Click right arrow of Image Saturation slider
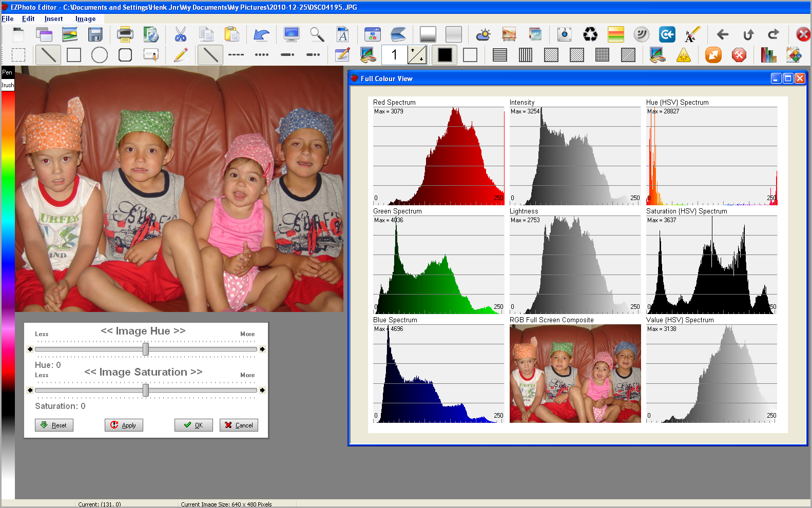Image resolution: width=812 pixels, height=508 pixels. click(262, 390)
